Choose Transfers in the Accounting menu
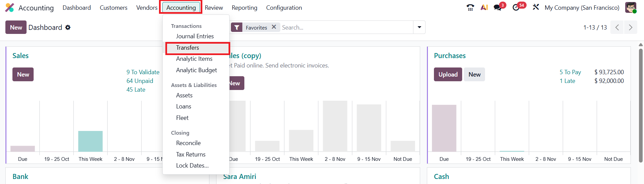The width and height of the screenshot is (644, 184). (188, 48)
